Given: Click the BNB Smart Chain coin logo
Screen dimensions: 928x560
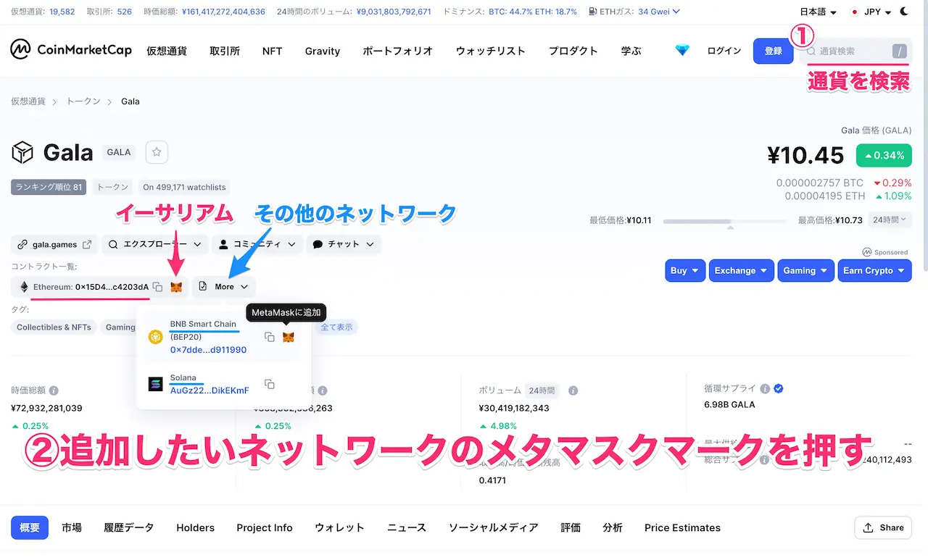Looking at the screenshot, I should [x=155, y=337].
